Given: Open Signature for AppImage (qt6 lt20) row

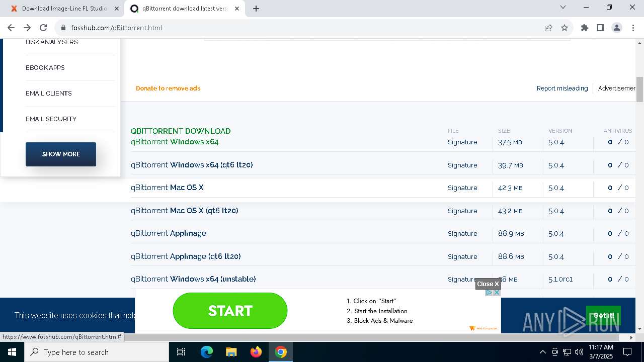Looking at the screenshot, I should coord(462,257).
